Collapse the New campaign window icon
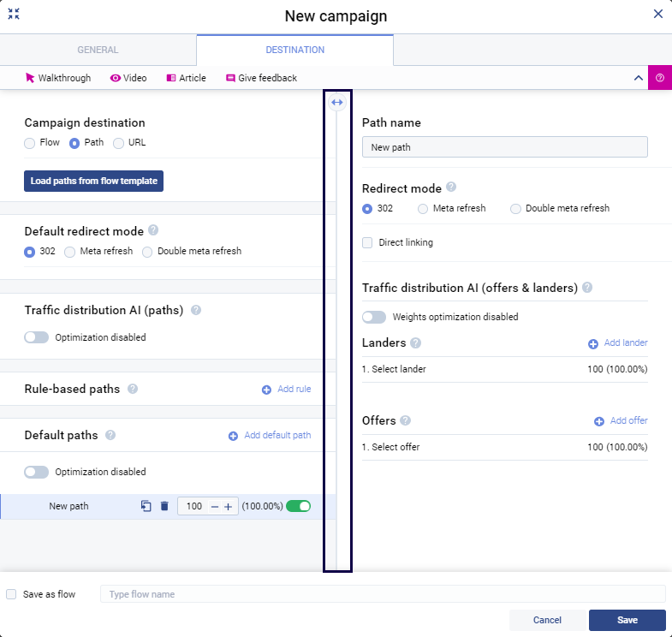Viewport: 672px width, 637px height. tap(14, 14)
